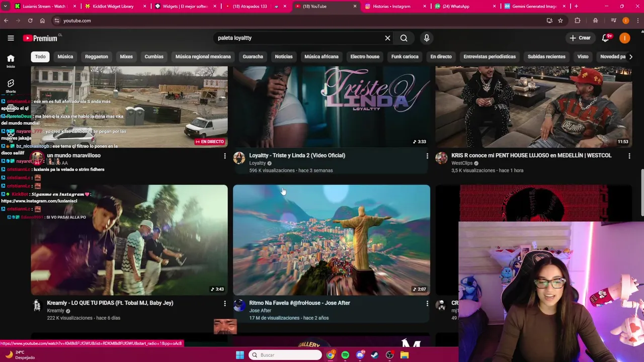644x362 pixels.
Task: Open options for Triste y Linda 2
Action: tap(427, 156)
